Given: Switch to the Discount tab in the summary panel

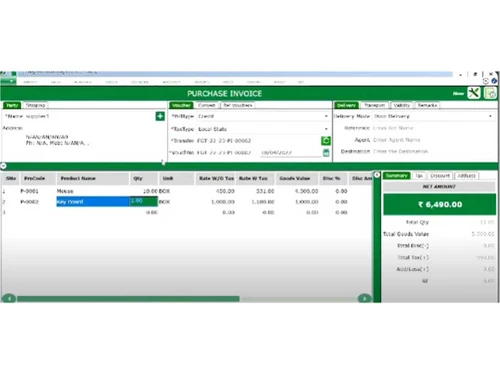Looking at the screenshot, I should click(440, 175).
